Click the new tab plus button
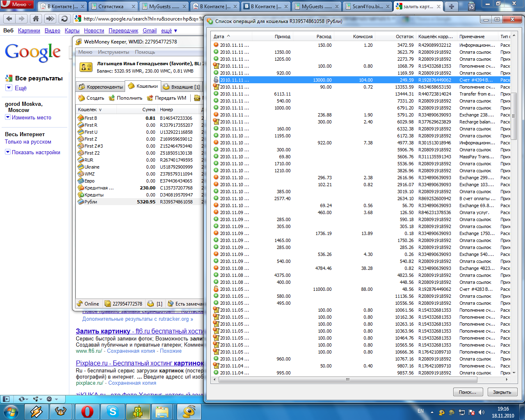Image resolution: width=525 pixels, height=420 pixels. point(451,6)
